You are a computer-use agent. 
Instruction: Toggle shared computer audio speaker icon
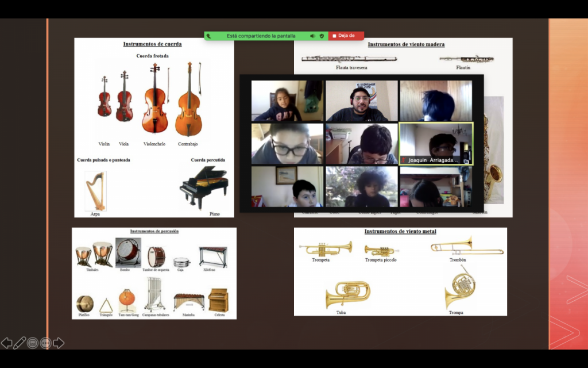(x=312, y=36)
